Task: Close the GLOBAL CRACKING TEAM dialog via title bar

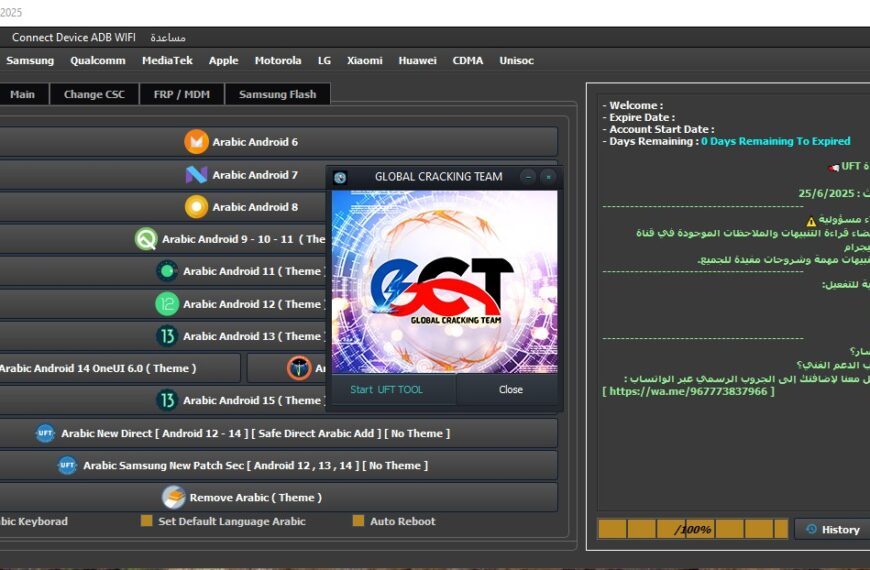Action: 548,177
